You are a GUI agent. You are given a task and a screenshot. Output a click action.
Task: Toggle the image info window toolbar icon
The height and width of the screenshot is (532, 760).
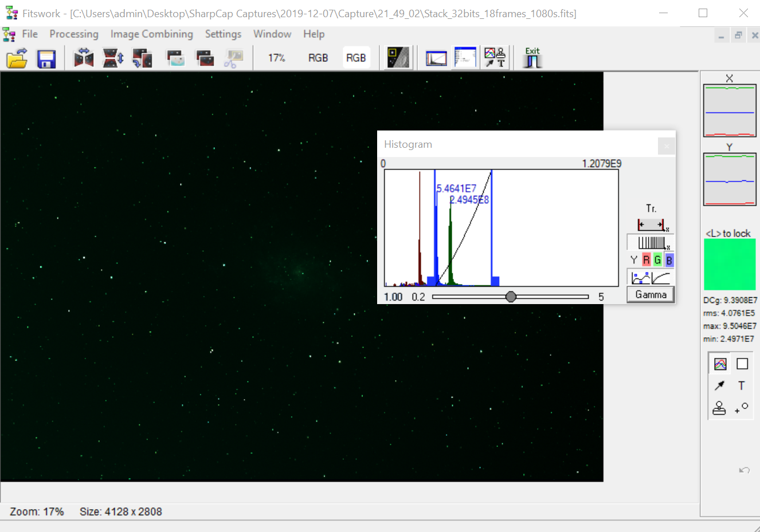click(x=465, y=58)
